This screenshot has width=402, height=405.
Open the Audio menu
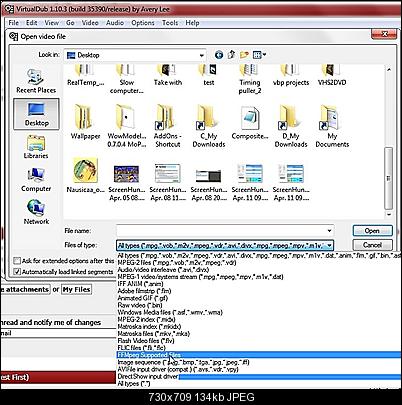(115, 23)
